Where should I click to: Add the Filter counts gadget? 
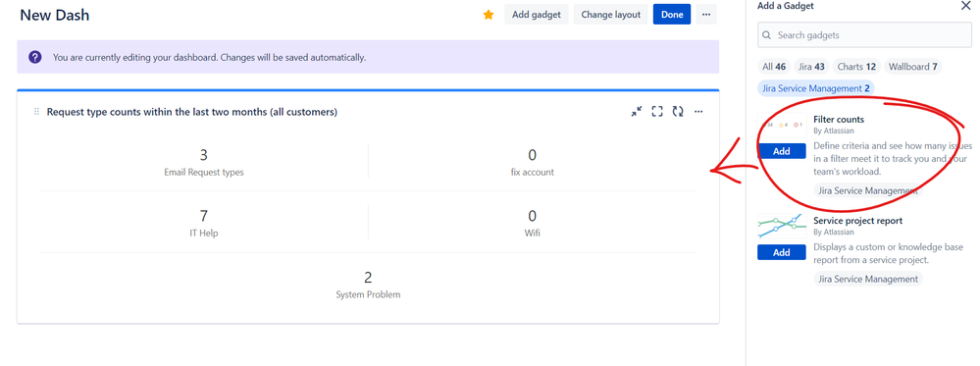point(781,151)
